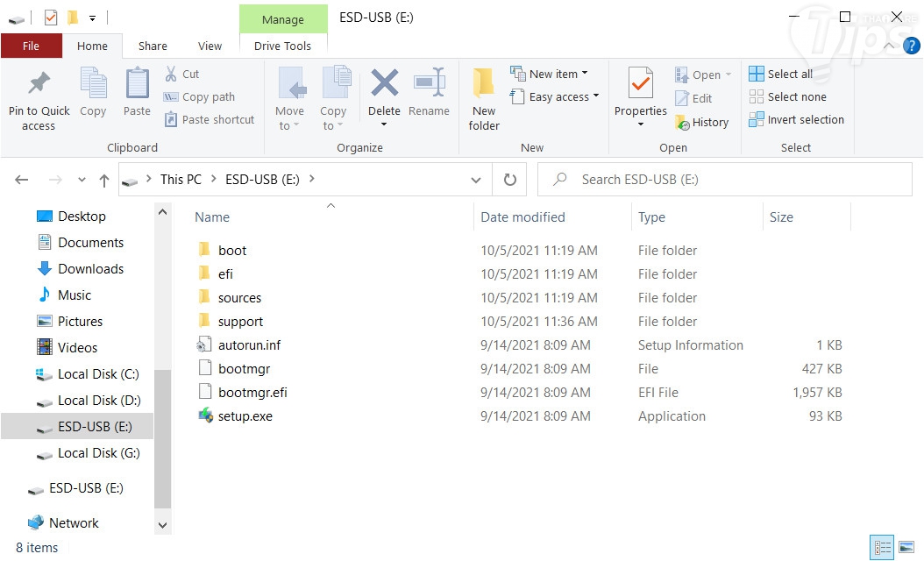The height and width of the screenshot is (561, 924).
Task: Switch to Large icons view in status bar
Action: [x=906, y=548]
